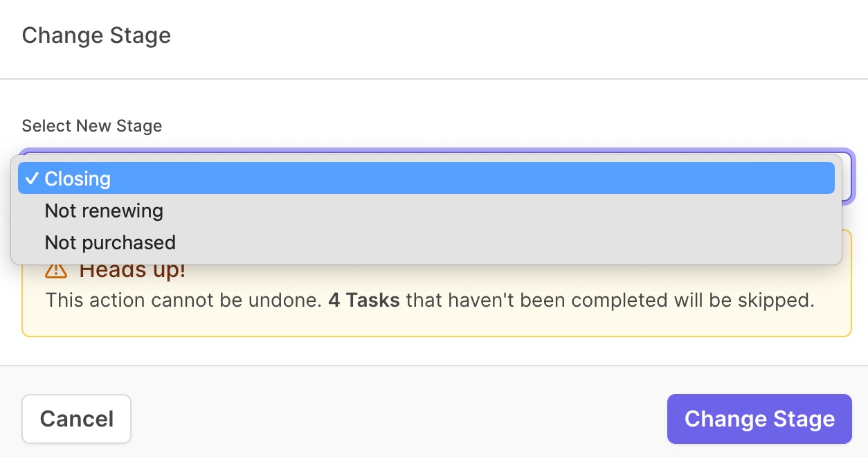This screenshot has height=457, width=868.
Task: Click the warning triangle icon
Action: point(56,270)
